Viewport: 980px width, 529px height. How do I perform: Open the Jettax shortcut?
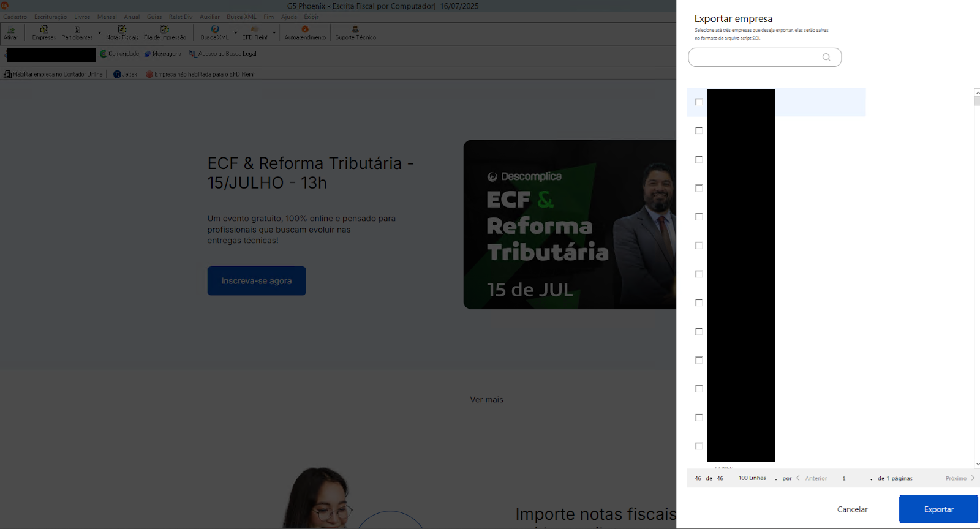pos(125,74)
